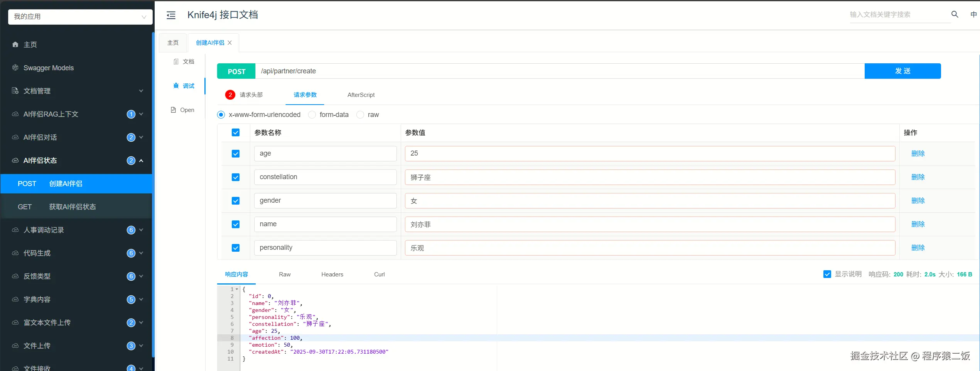
Task: Click 删除 for the personality row
Action: coord(918,248)
